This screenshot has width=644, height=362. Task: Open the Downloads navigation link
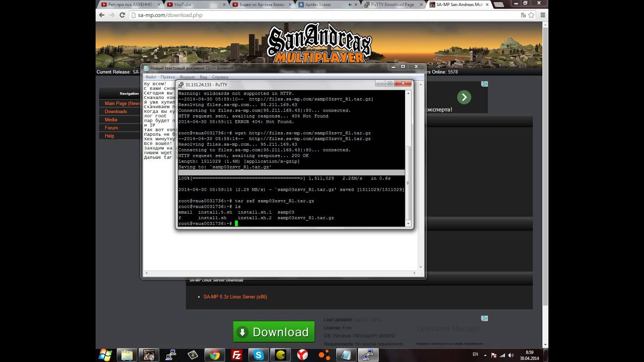coord(116,112)
